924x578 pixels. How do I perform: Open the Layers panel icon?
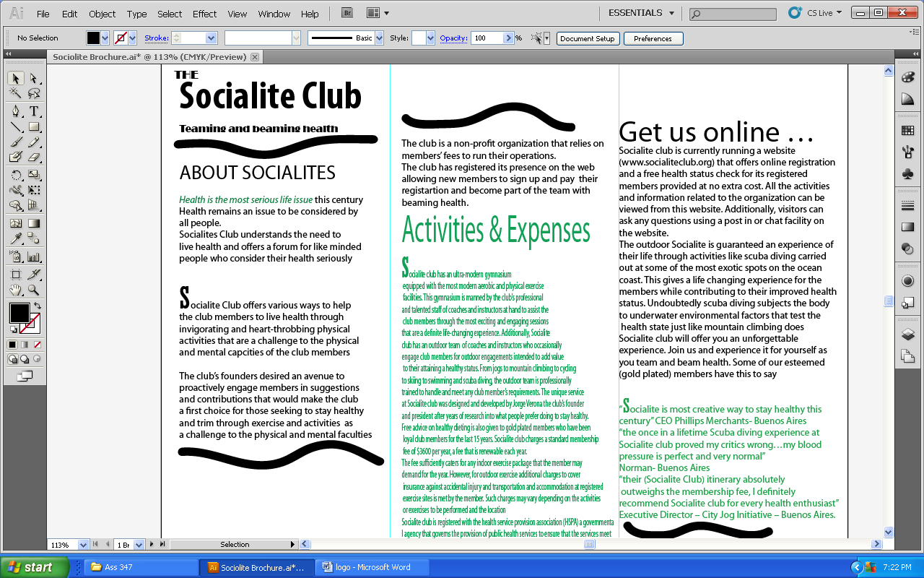coord(907,335)
